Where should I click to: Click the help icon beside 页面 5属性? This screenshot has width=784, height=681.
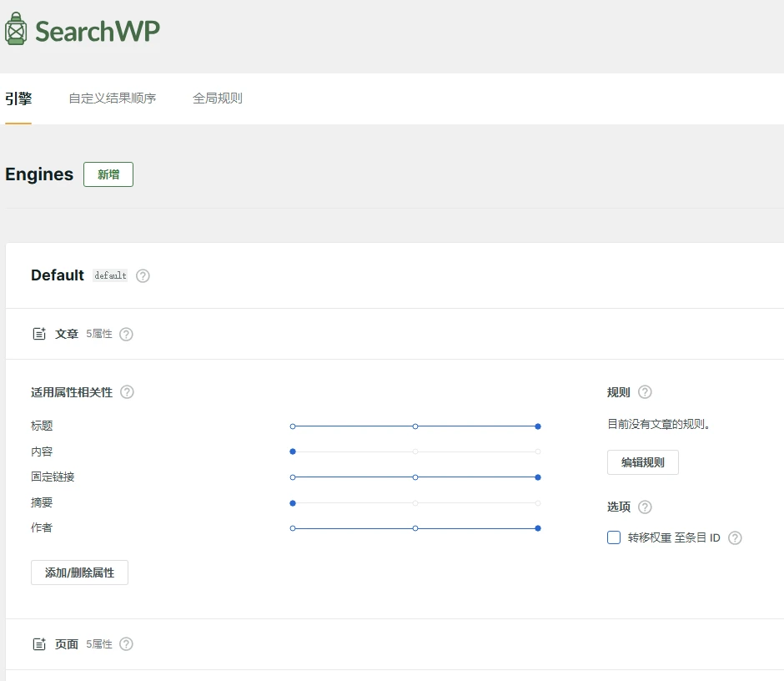point(126,644)
